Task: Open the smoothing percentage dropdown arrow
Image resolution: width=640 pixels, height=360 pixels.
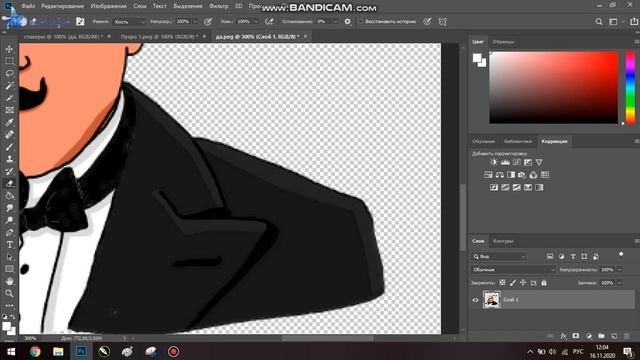Action: tap(335, 22)
